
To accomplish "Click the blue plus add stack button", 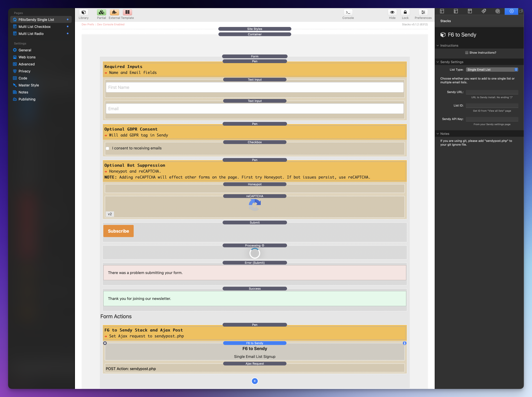I will tap(255, 381).
